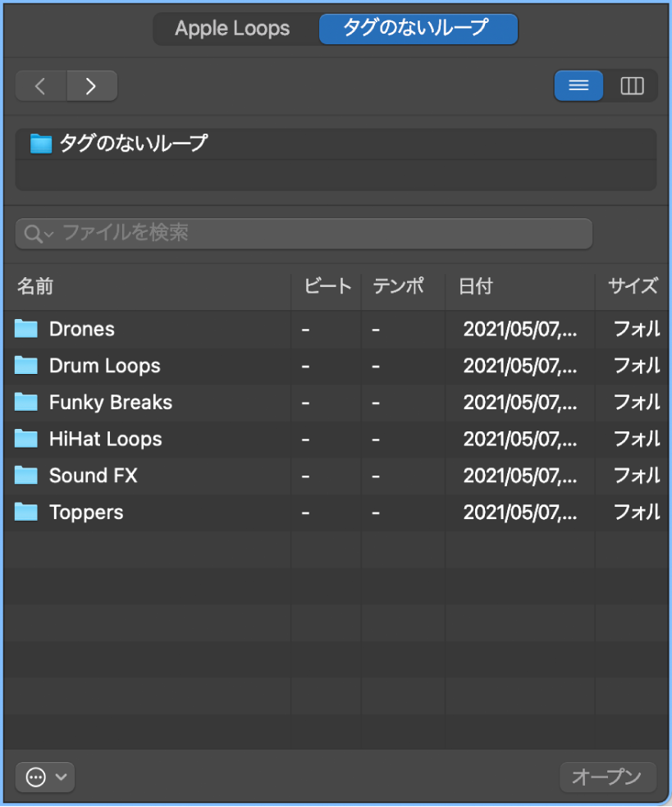Viewport: 672px width, 807px height.
Task: Click the forward navigation arrow
Action: [x=92, y=85]
